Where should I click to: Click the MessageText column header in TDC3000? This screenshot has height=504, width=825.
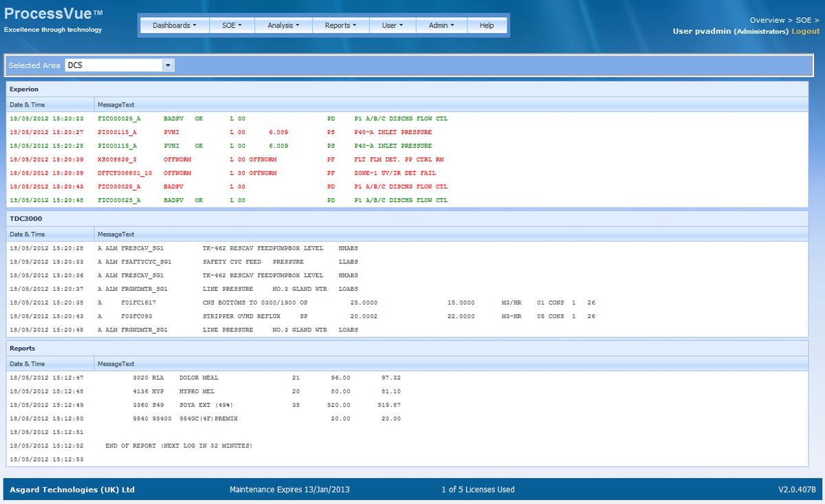click(x=115, y=234)
